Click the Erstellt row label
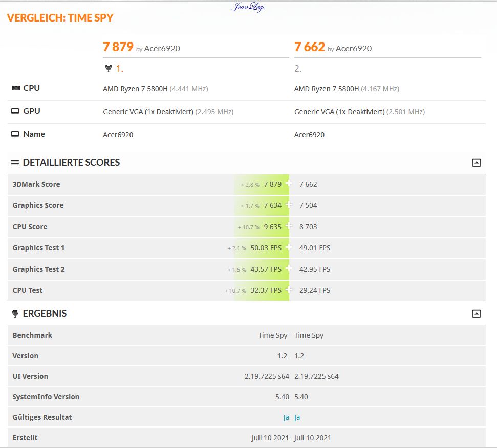 pyautogui.click(x=25, y=438)
